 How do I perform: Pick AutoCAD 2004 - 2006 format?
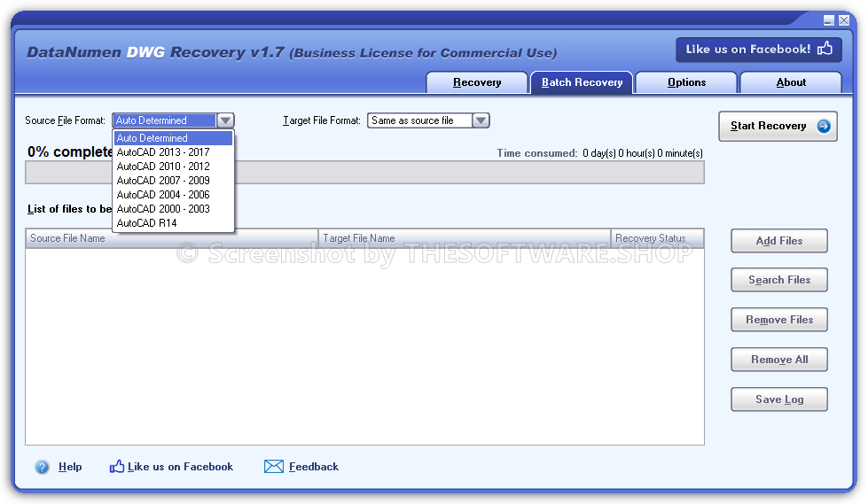click(x=173, y=195)
